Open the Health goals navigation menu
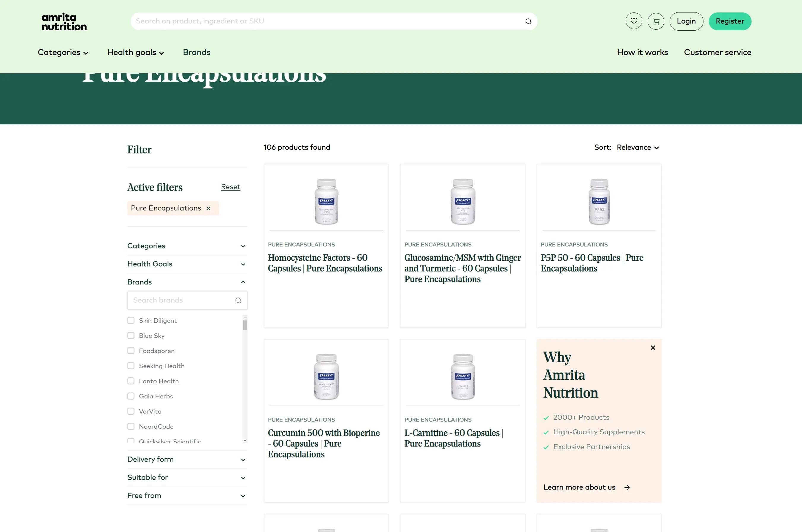 click(135, 52)
